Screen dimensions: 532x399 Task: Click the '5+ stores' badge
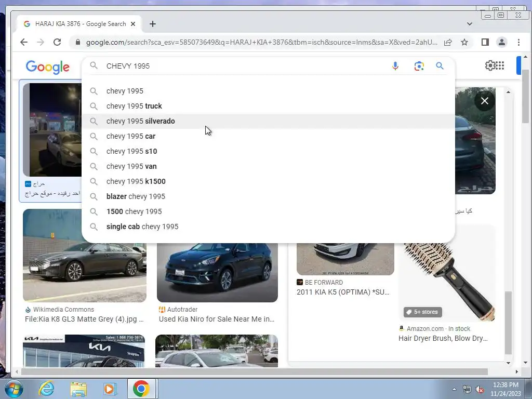pyautogui.click(x=423, y=312)
